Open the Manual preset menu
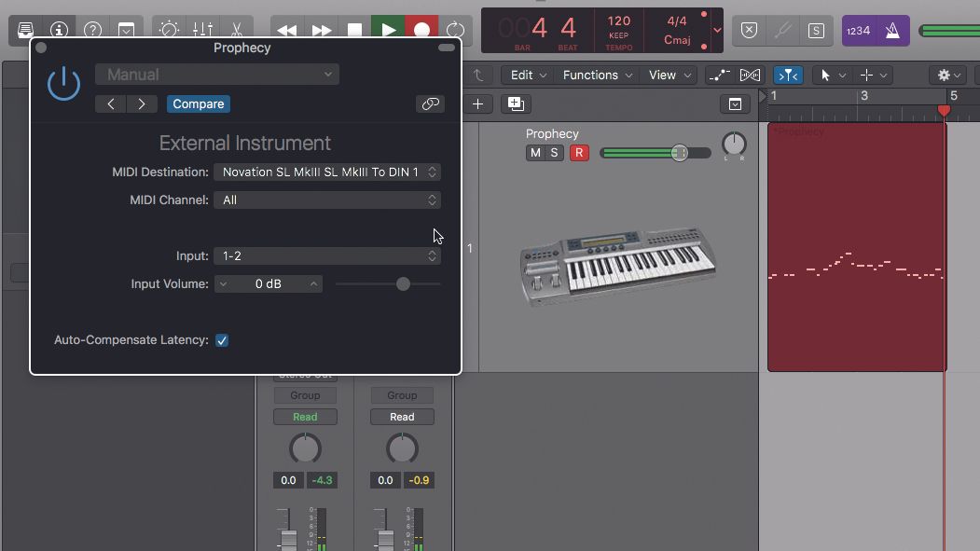Viewport: 980px width, 551px height. pos(216,74)
